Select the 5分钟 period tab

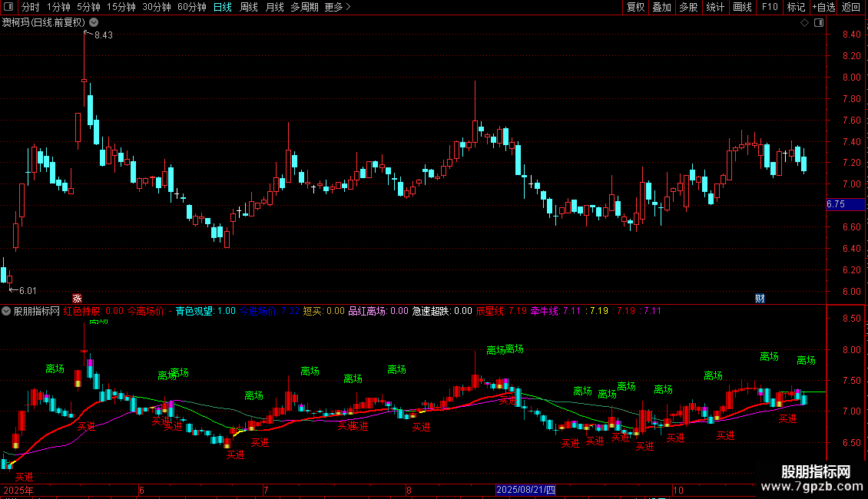(88, 7)
